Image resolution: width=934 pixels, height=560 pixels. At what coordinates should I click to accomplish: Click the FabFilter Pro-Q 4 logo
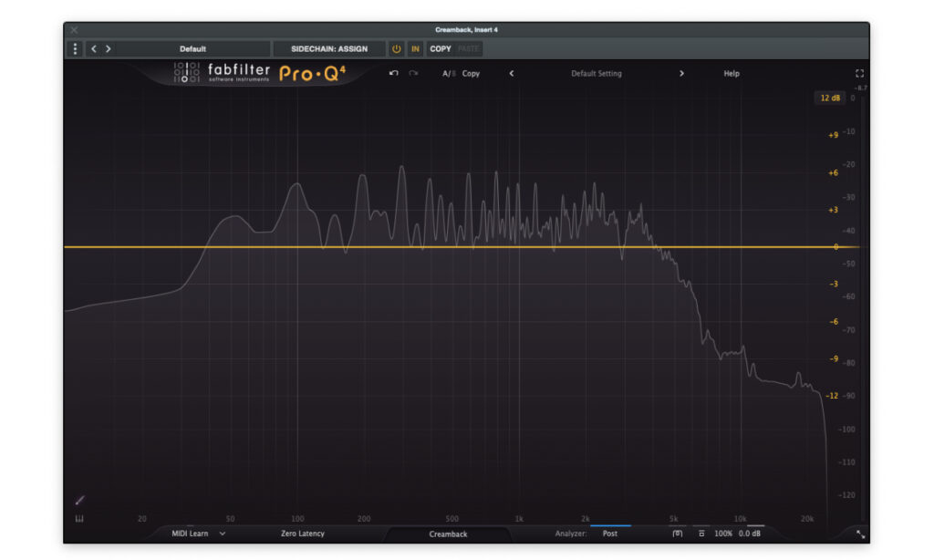[x=259, y=73]
